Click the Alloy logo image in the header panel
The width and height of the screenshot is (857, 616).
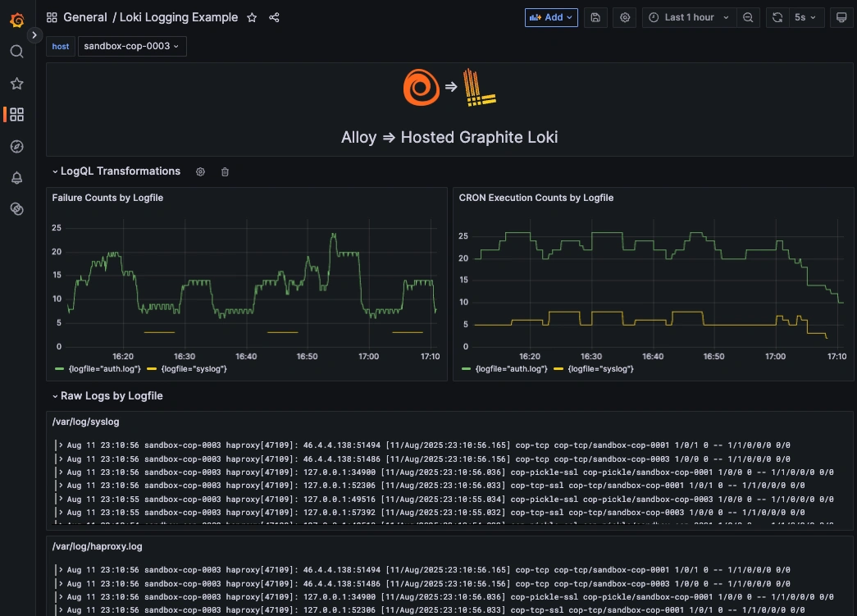point(421,87)
